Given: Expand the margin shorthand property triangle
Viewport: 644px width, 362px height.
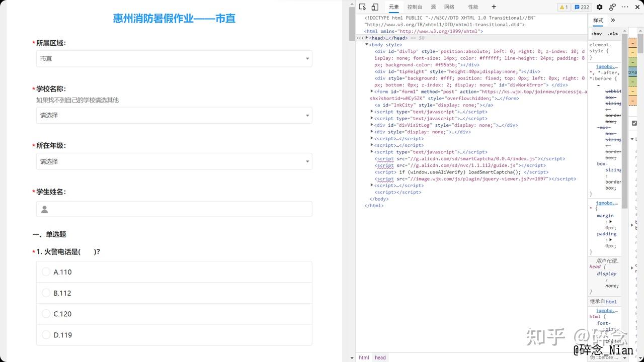Looking at the screenshot, I should [610, 222].
